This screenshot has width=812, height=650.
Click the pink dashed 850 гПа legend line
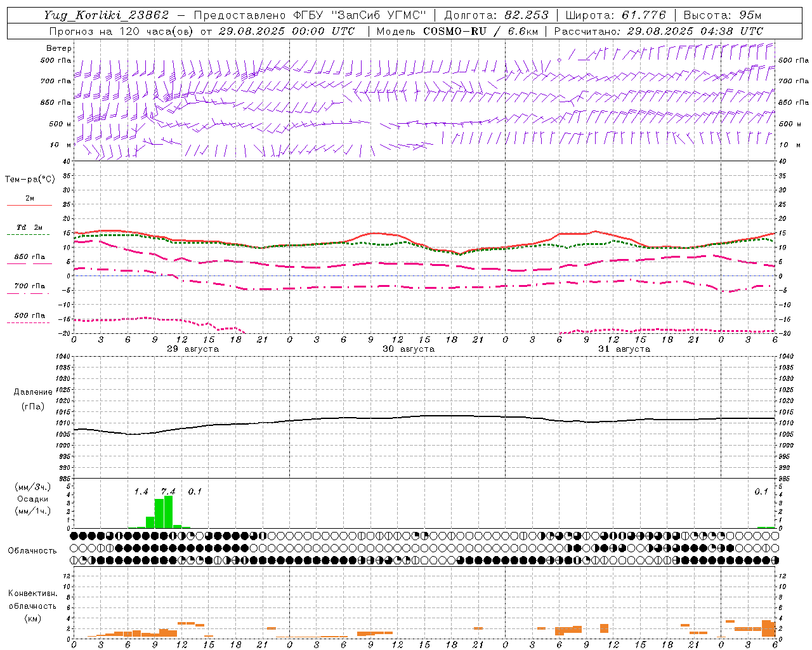click(x=29, y=263)
